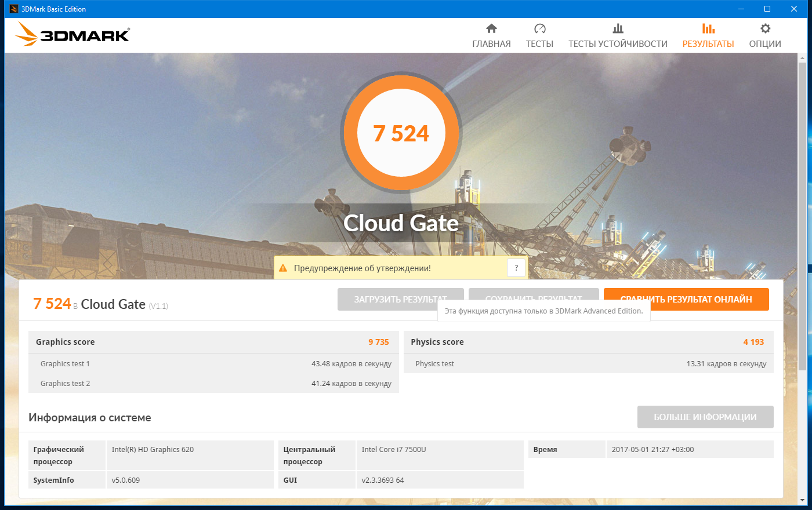The height and width of the screenshot is (510, 812).
Task: Click the bar chart icon above ТЕСТЫ УСТОЙЧИВОСТИ
Action: click(618, 28)
